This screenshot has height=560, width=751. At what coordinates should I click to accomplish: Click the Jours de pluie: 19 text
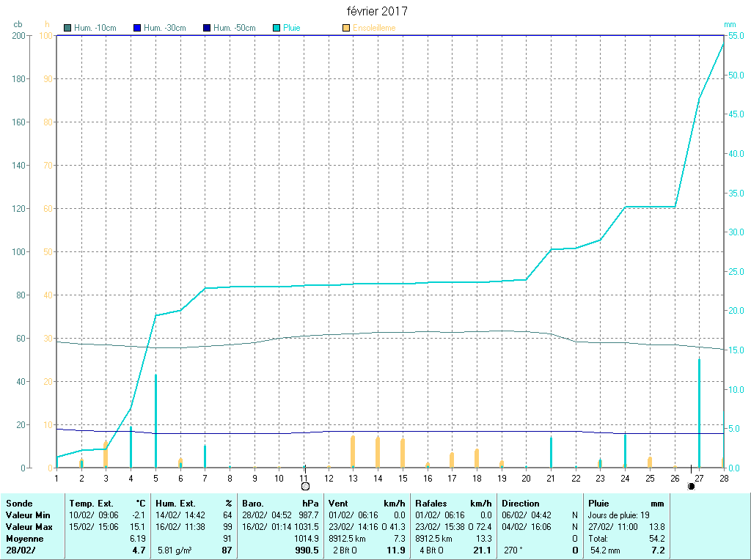pyautogui.click(x=618, y=515)
